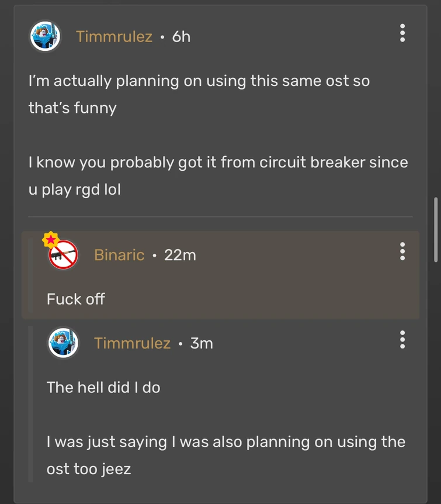Open Binaric's no-guns profile avatar
The image size is (441, 504).
[x=64, y=255]
